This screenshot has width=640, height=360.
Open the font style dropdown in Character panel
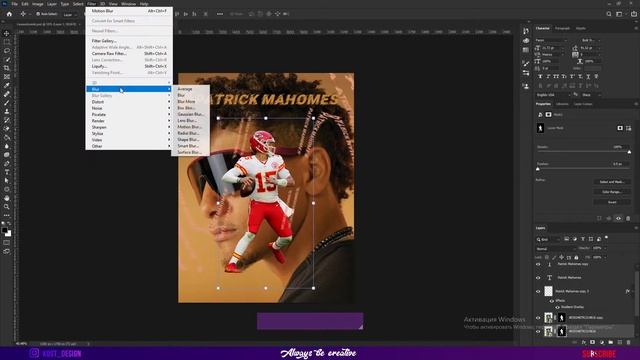[x=591, y=40]
